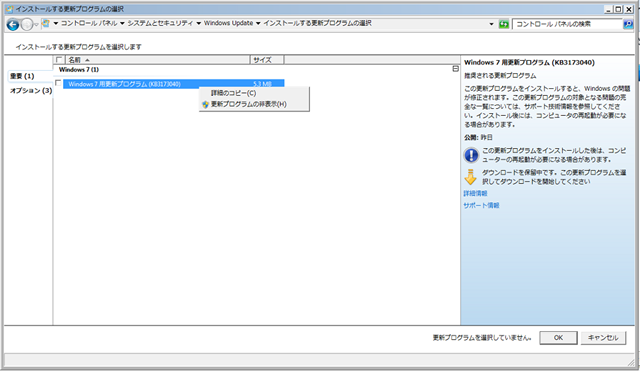Open dropdown arrow after Windows Update

258,24
